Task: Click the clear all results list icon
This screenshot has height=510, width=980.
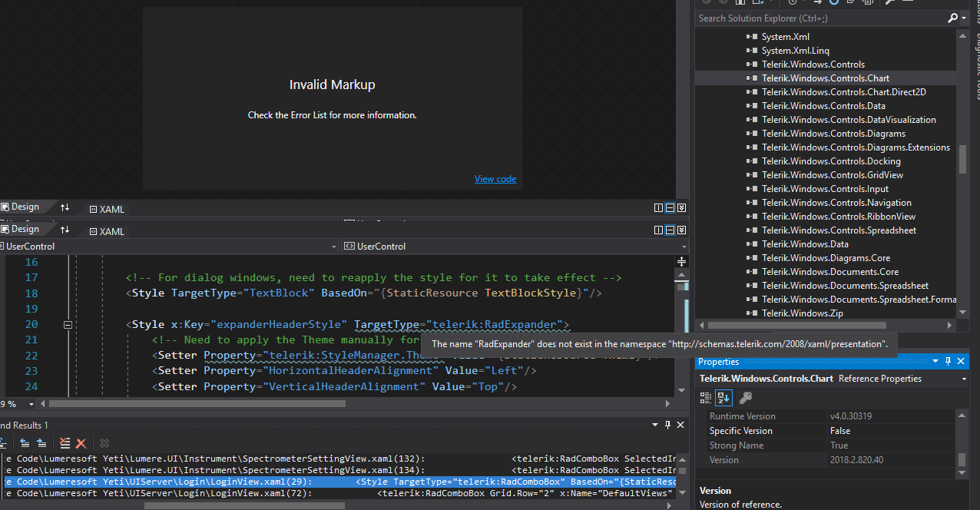Action: tap(65, 443)
